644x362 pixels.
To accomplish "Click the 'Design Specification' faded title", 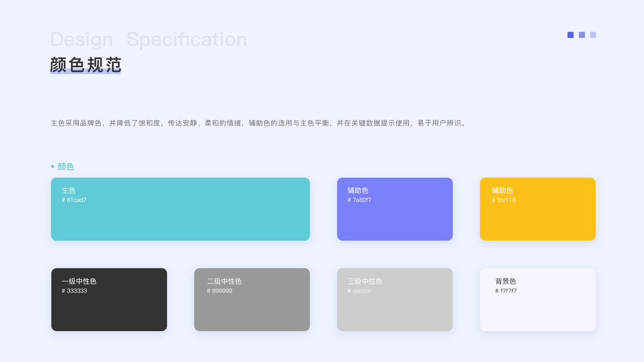I will click(x=148, y=39).
